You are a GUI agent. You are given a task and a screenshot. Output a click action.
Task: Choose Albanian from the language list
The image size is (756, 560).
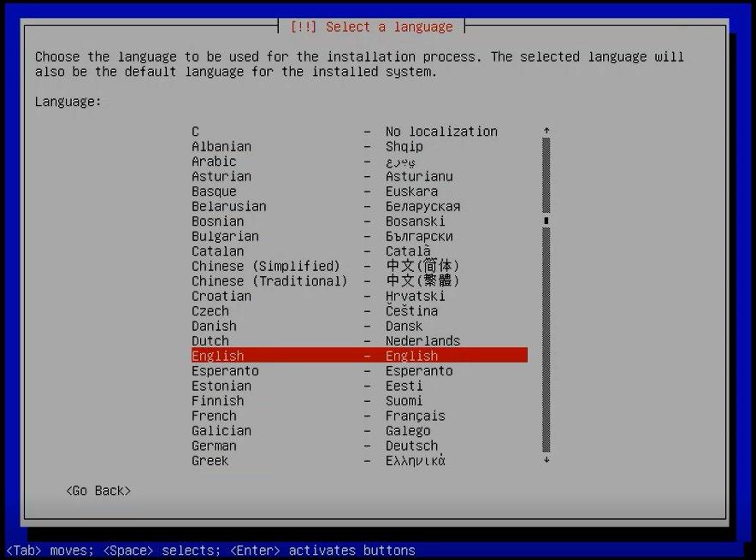(359, 146)
